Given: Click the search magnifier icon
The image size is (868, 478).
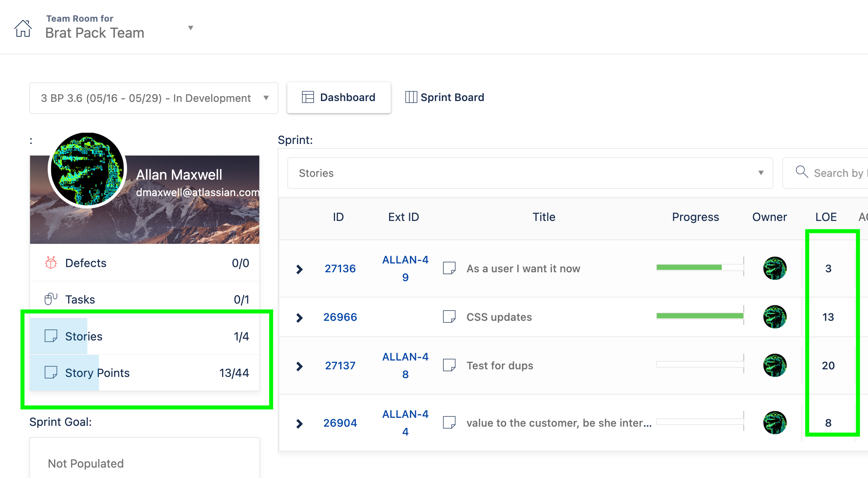Looking at the screenshot, I should 801,172.
